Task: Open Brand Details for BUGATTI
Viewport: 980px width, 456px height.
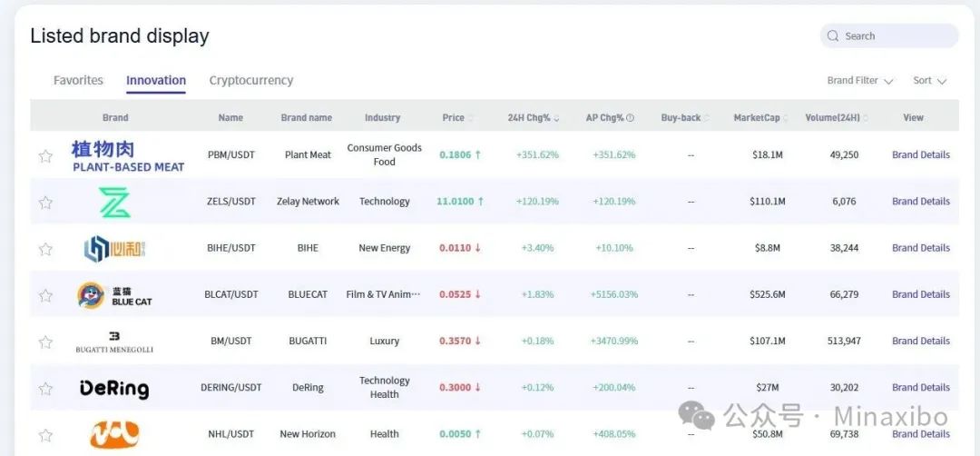Action: [921, 341]
